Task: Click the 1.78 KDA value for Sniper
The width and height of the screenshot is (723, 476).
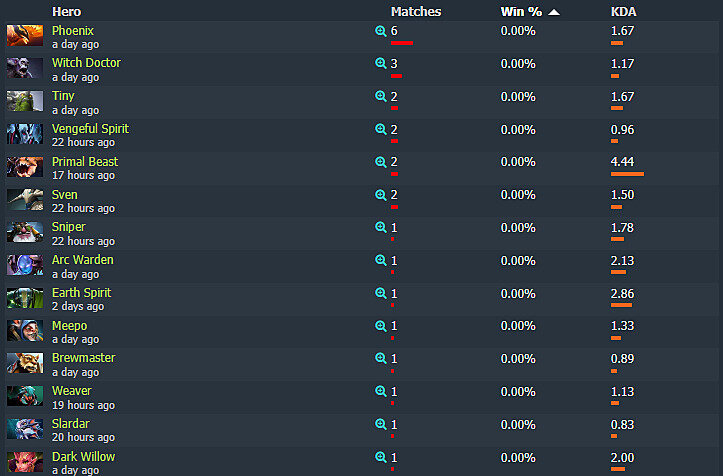Action: coord(622,228)
